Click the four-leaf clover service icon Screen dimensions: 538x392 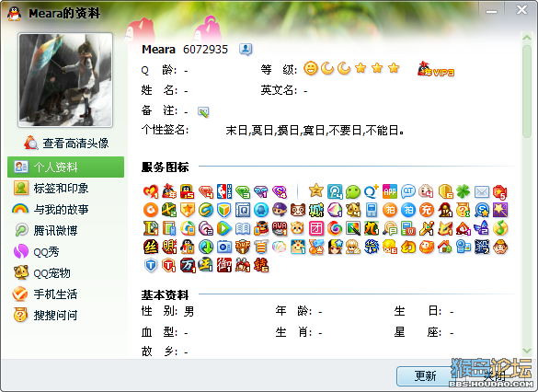(x=463, y=191)
